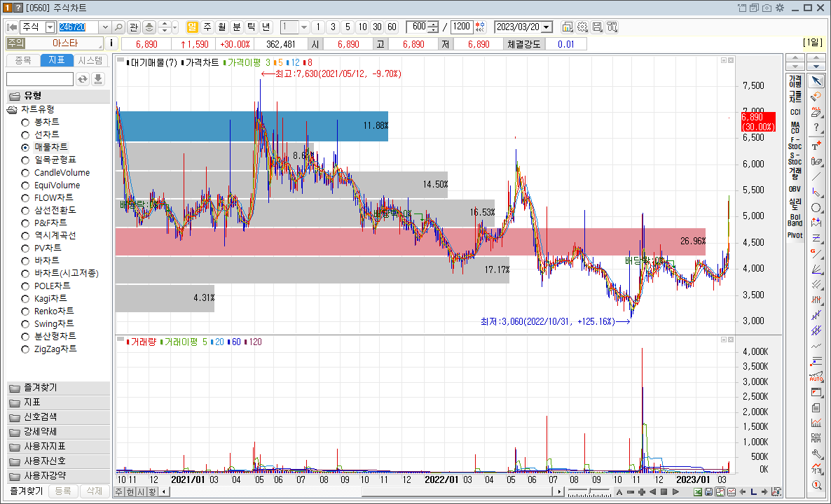831x504 pixels.
Task: Click the 60 interval button
Action: [x=391, y=27]
